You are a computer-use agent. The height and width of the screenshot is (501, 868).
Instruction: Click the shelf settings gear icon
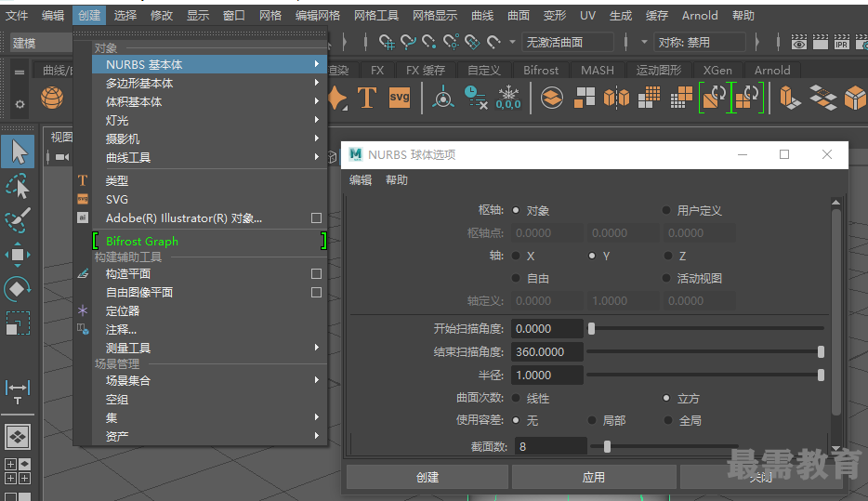[20, 103]
